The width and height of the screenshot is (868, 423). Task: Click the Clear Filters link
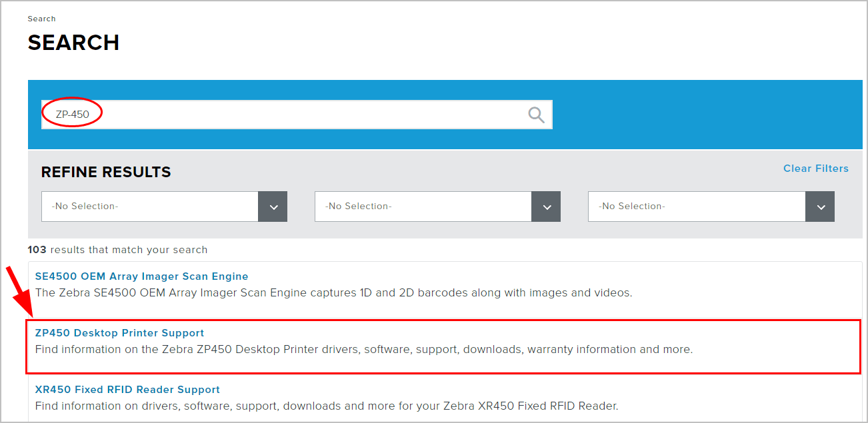[x=815, y=169]
